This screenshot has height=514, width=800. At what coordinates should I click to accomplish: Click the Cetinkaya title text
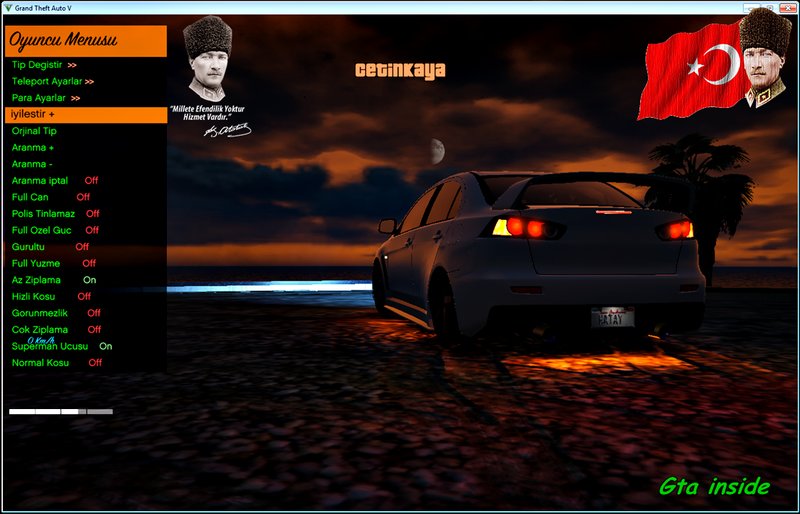pos(400,71)
